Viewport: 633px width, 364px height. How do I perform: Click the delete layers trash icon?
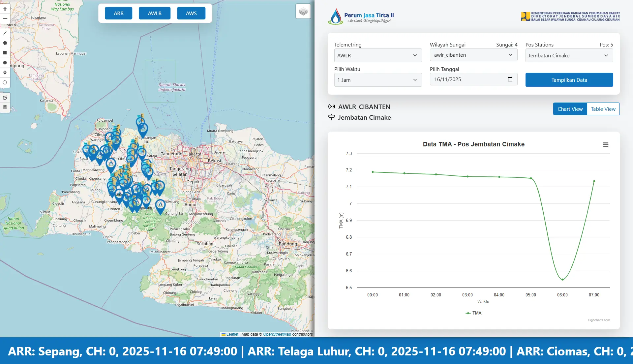coord(5,107)
